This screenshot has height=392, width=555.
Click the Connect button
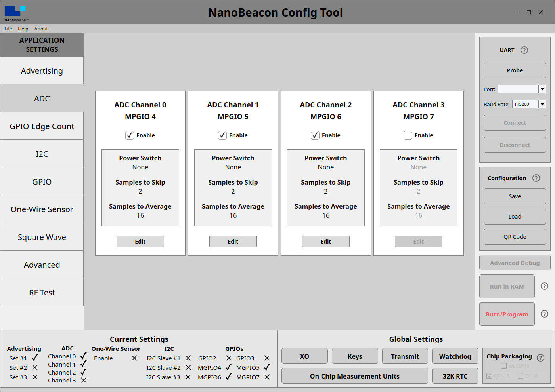tap(515, 123)
